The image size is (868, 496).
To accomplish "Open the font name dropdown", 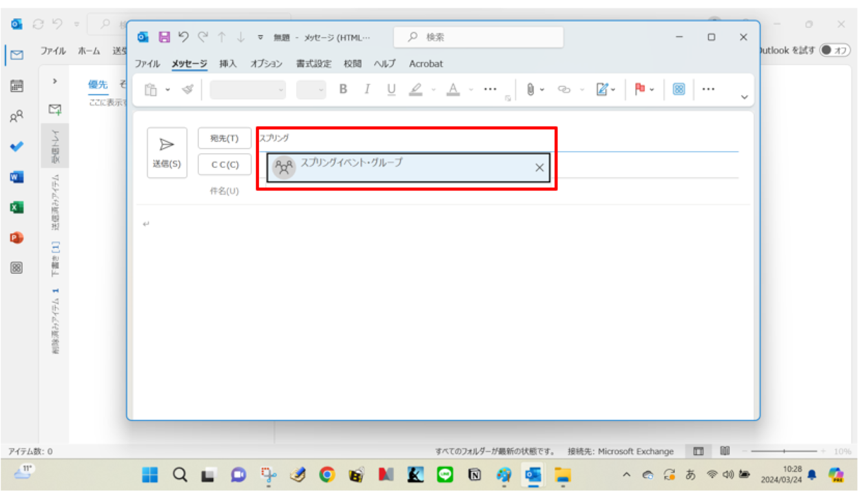I will pos(247,90).
